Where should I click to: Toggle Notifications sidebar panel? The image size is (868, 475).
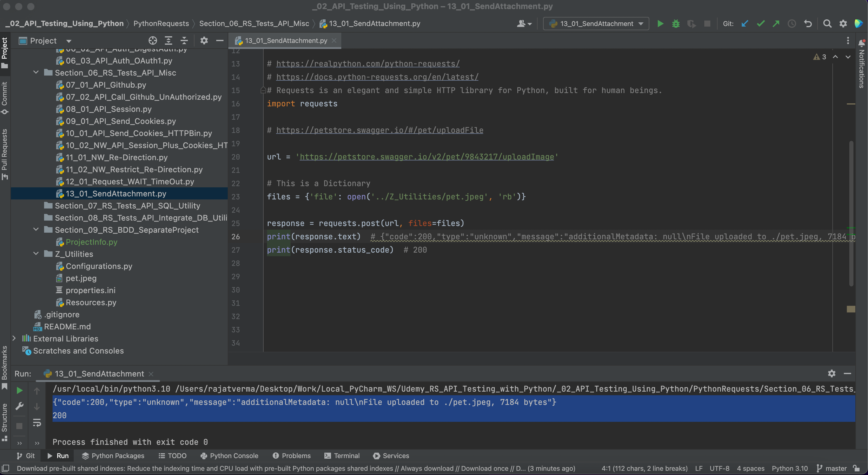862,64
